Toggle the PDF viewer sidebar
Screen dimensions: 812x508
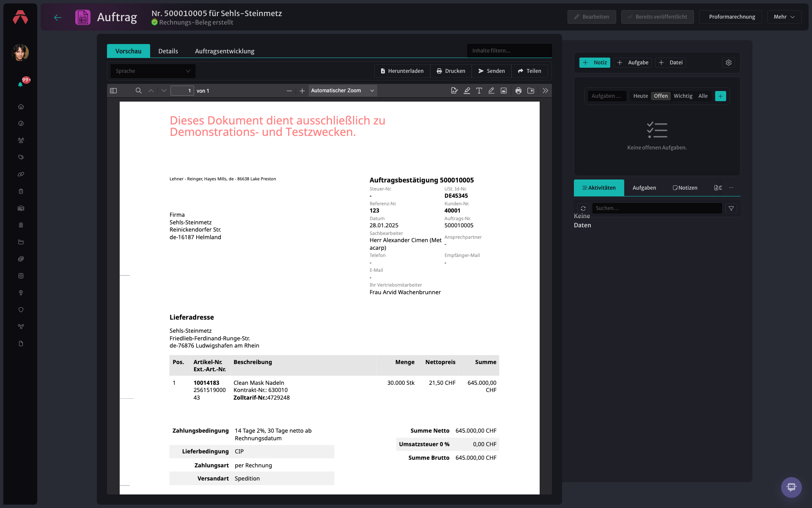point(113,91)
